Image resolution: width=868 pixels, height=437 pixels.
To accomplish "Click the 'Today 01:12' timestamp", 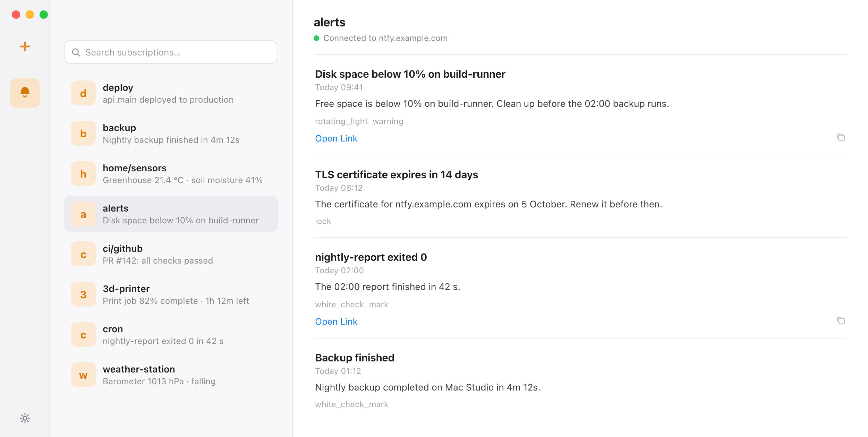I will pyautogui.click(x=338, y=371).
